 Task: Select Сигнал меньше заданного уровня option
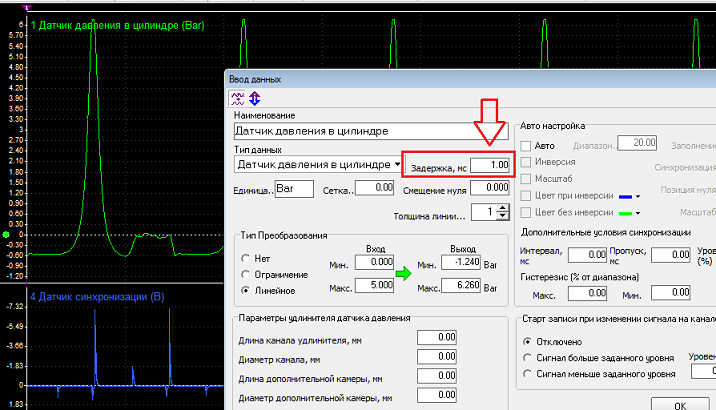(x=527, y=373)
